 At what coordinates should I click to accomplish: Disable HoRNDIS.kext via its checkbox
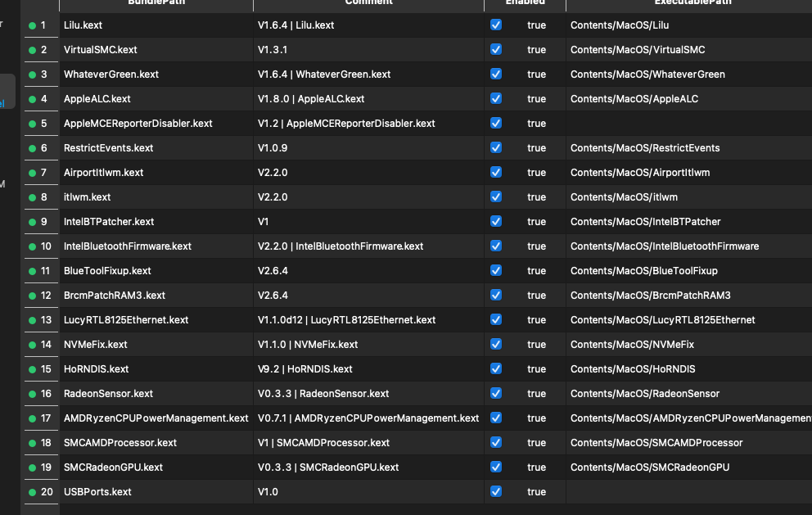tap(495, 369)
